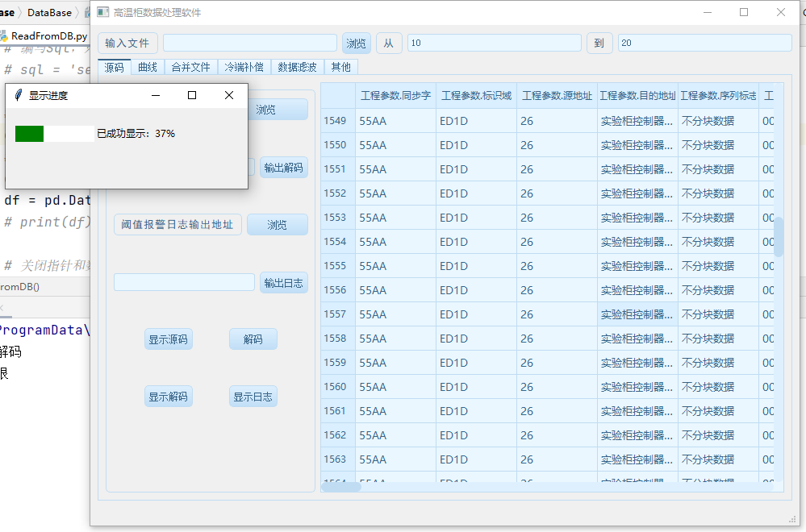Click the 工程参数.同步字 column header
This screenshot has width=806, height=532.
point(395,94)
